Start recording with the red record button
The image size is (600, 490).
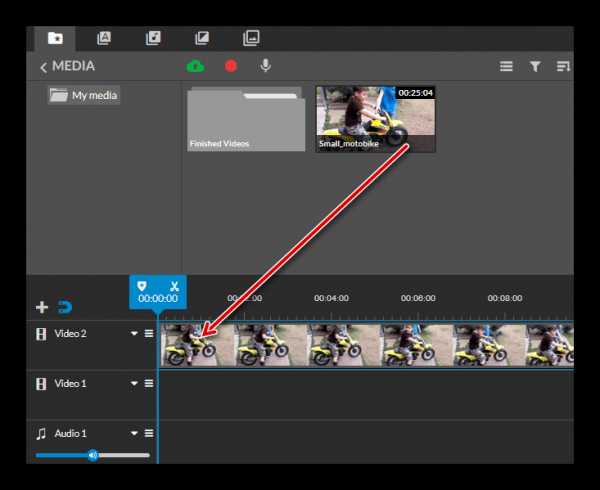231,66
